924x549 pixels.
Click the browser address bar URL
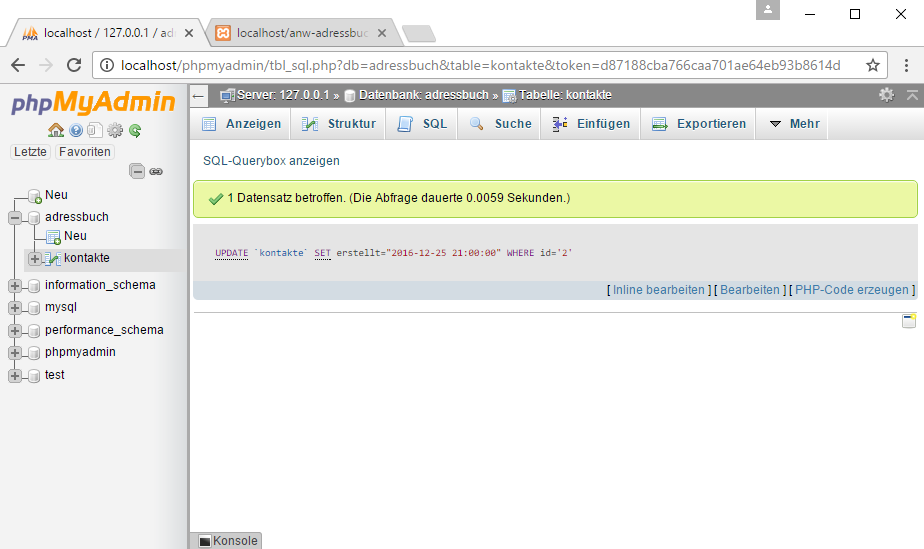480,65
